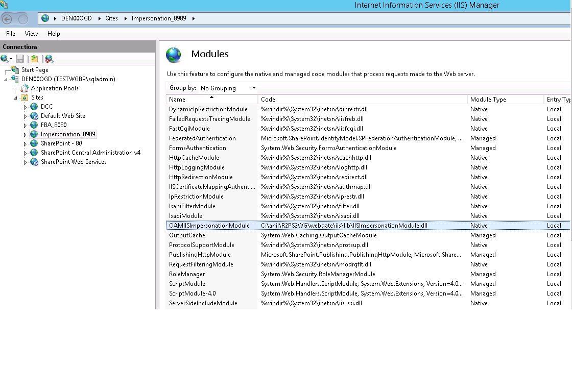This screenshot has width=572, height=392.
Task: Click the large Modules globe icon
Action: 173,55
